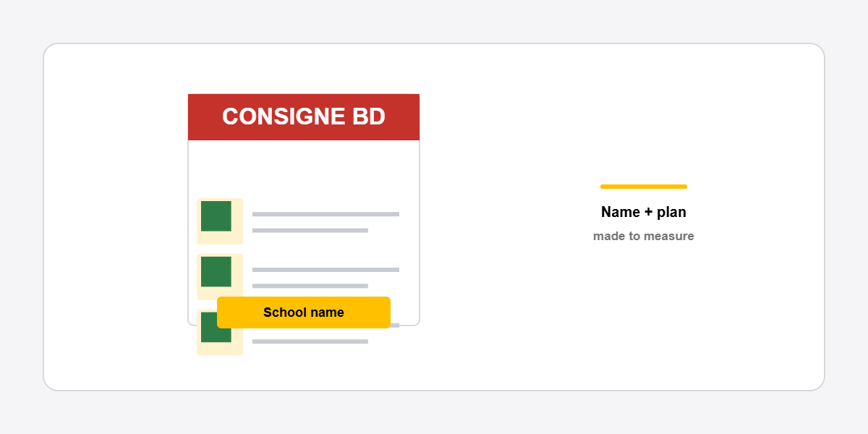Click the Name + plan heading
868x434 pixels.
644,212
